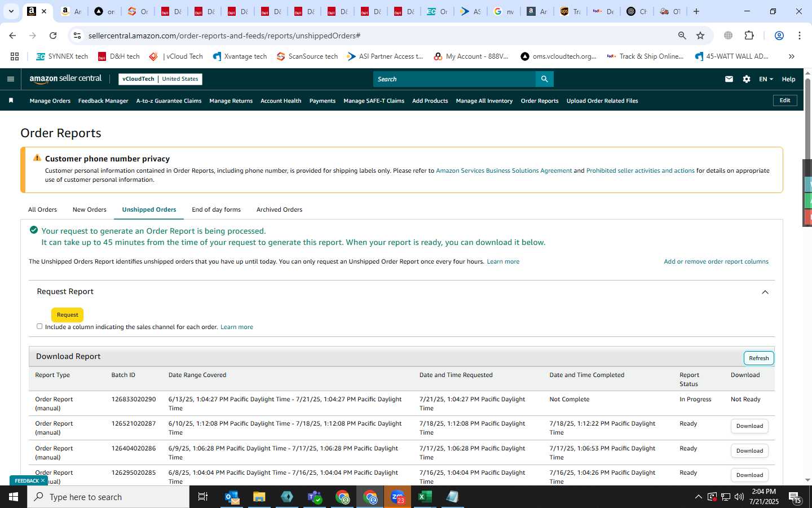The width and height of the screenshot is (812, 508).
Task: Open Add or remove order report columns link
Action: point(716,261)
